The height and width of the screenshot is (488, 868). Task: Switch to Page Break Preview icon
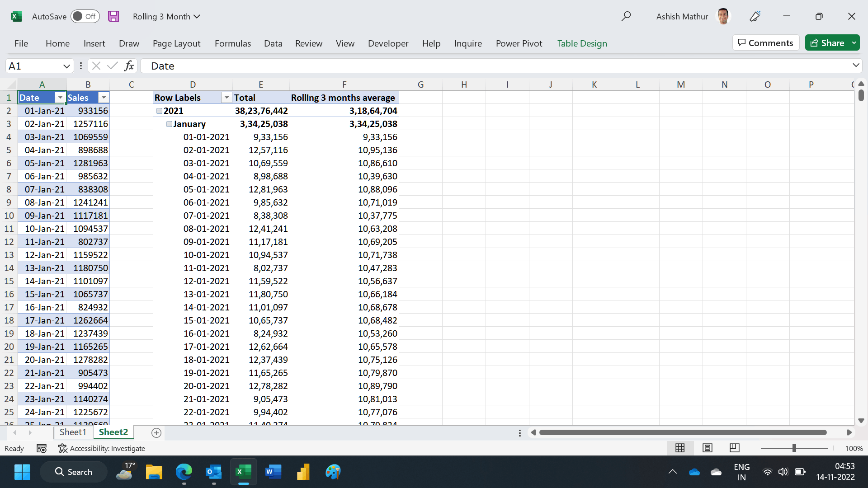point(735,448)
